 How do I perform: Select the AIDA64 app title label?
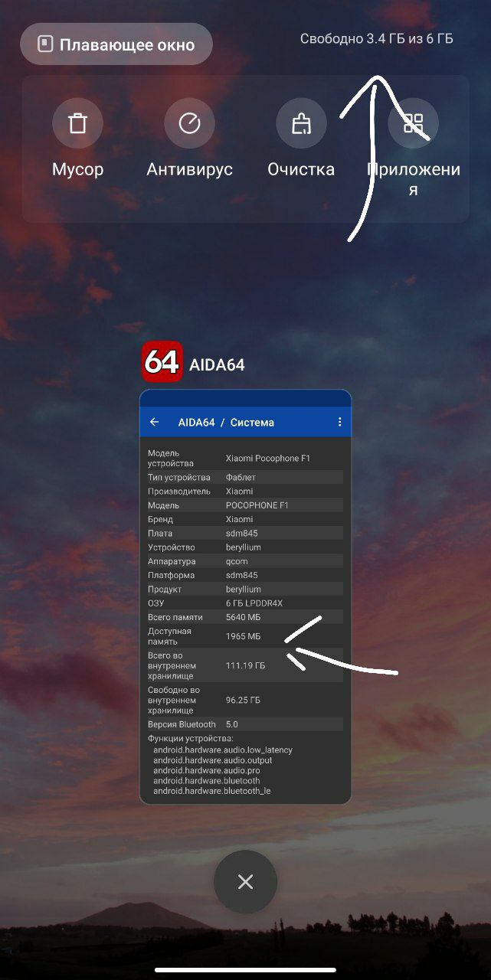[217, 365]
